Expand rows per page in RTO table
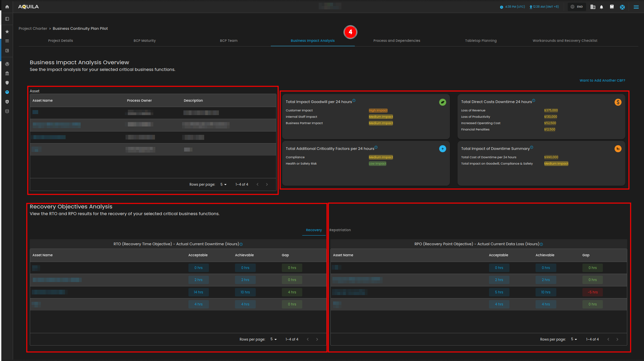This screenshot has height=361, width=644. (x=273, y=339)
